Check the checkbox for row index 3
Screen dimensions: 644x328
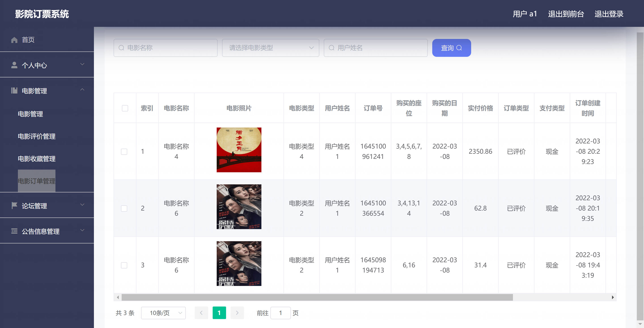pyautogui.click(x=124, y=265)
